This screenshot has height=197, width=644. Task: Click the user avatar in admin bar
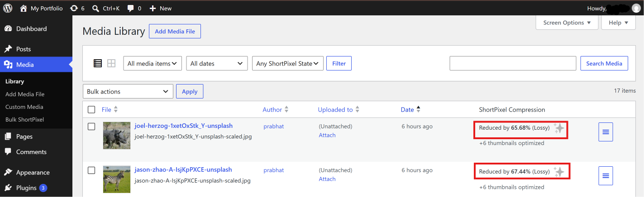tap(636, 8)
